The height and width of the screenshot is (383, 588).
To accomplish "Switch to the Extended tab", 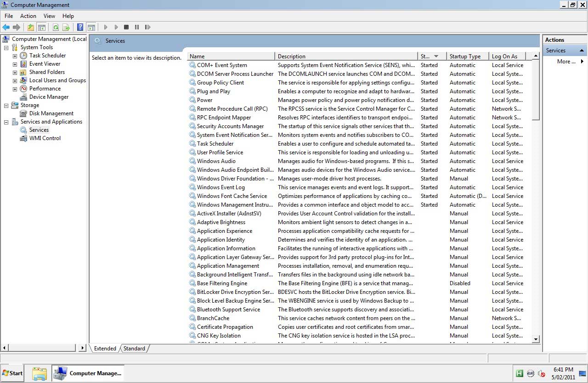I will coord(105,349).
